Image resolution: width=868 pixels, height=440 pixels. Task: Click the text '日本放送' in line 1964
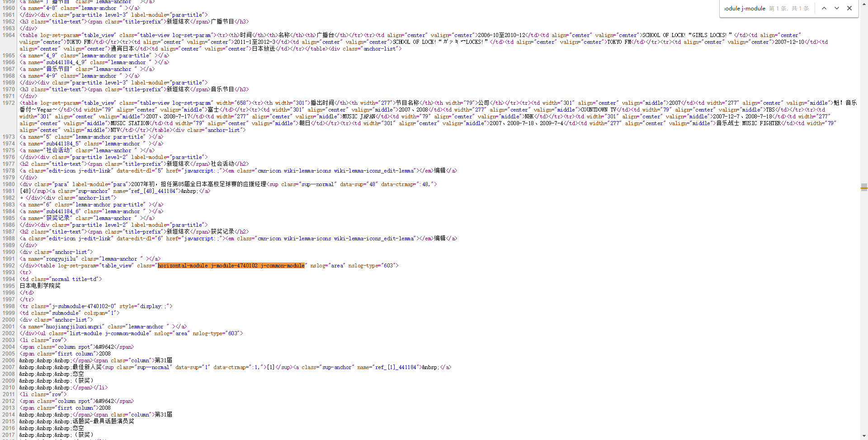(264, 49)
